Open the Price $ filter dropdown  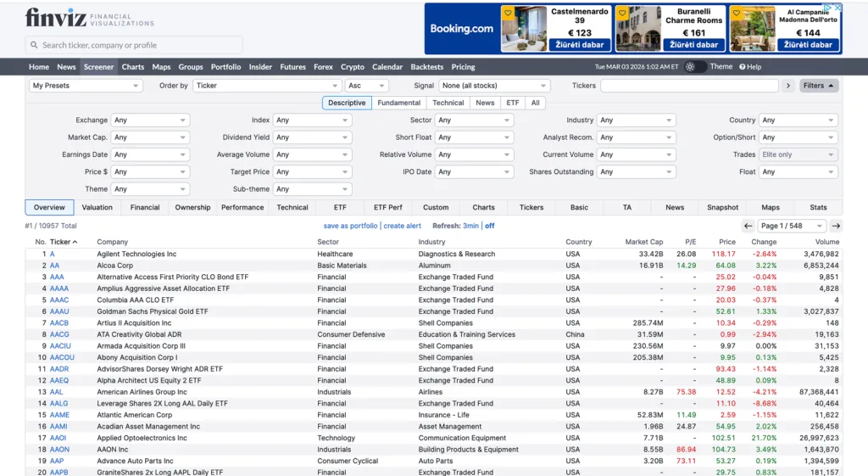(150, 171)
